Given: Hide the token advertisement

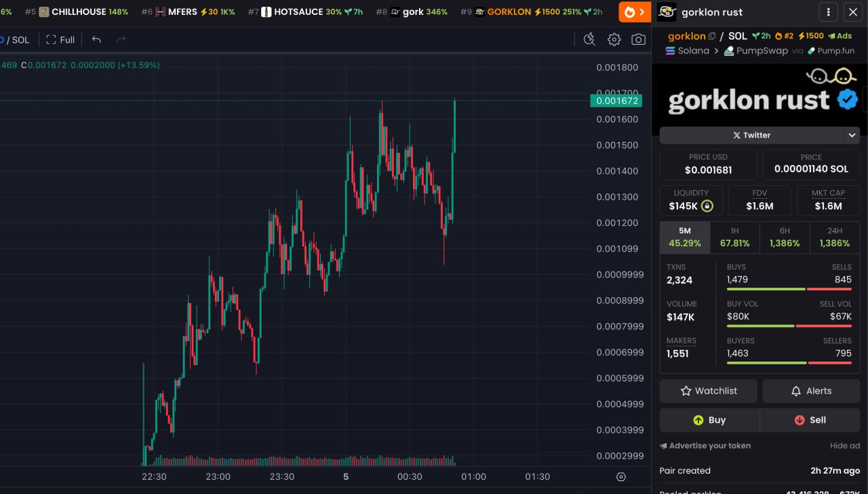Looking at the screenshot, I should tap(844, 446).
